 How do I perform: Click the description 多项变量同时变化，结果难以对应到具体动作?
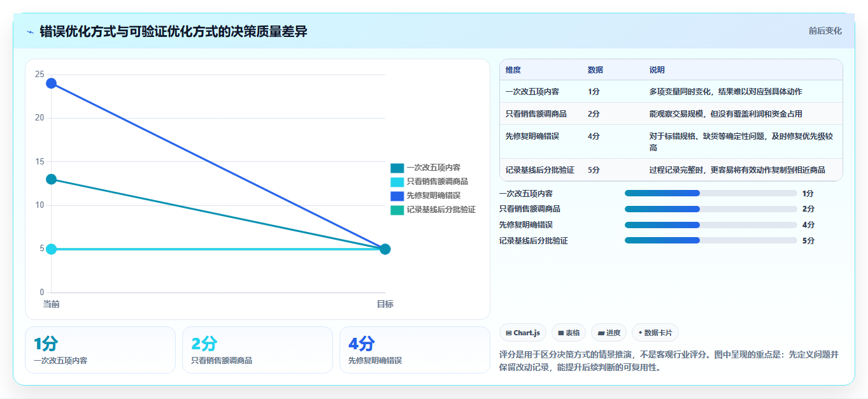[x=725, y=92]
